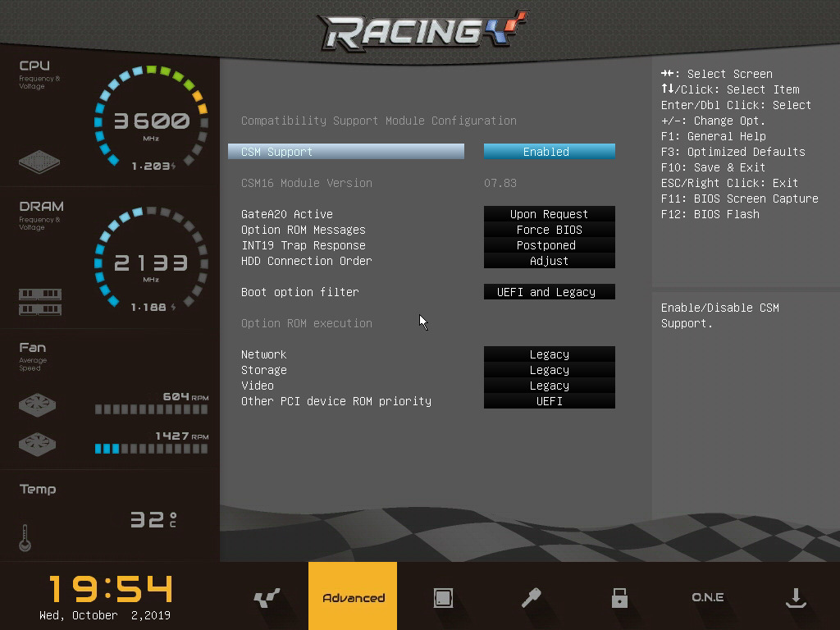Click the Enable/Disable CSM Support description
840x630 pixels.
[x=720, y=316]
